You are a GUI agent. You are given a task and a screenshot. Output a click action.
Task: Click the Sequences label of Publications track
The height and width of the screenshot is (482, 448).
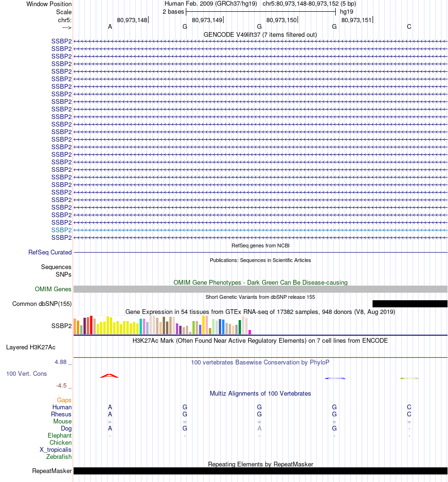pyautogui.click(x=56, y=267)
